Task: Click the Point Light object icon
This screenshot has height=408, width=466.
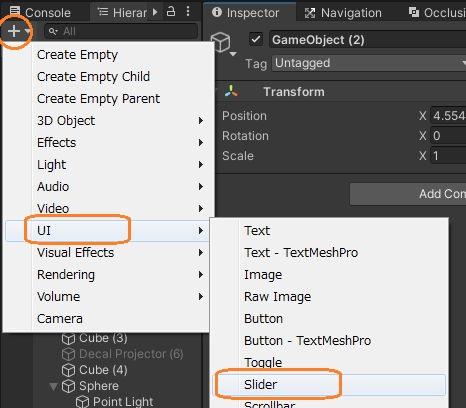Action: [82, 401]
